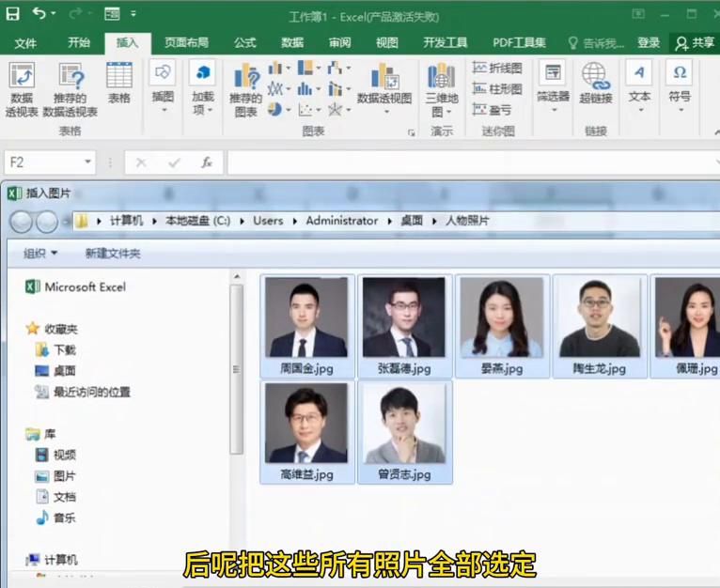Screen dimensions: 720x588
Task: Click New Folder (新建文件夹) button
Action: click(113, 254)
